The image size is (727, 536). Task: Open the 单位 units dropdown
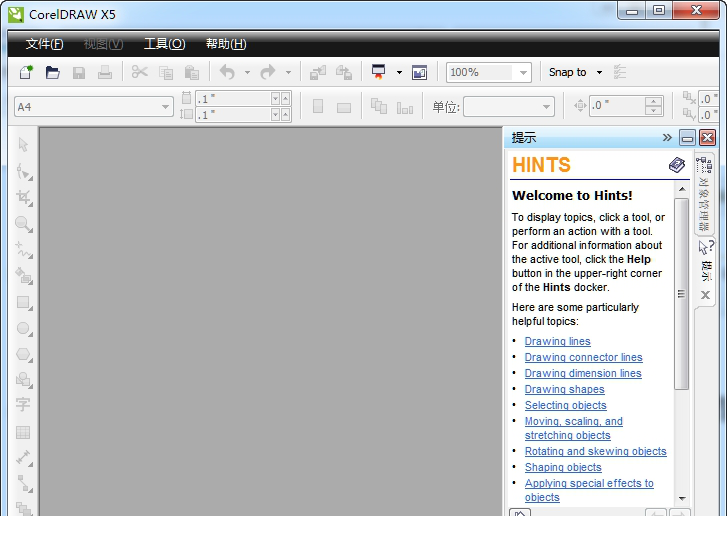(x=547, y=107)
